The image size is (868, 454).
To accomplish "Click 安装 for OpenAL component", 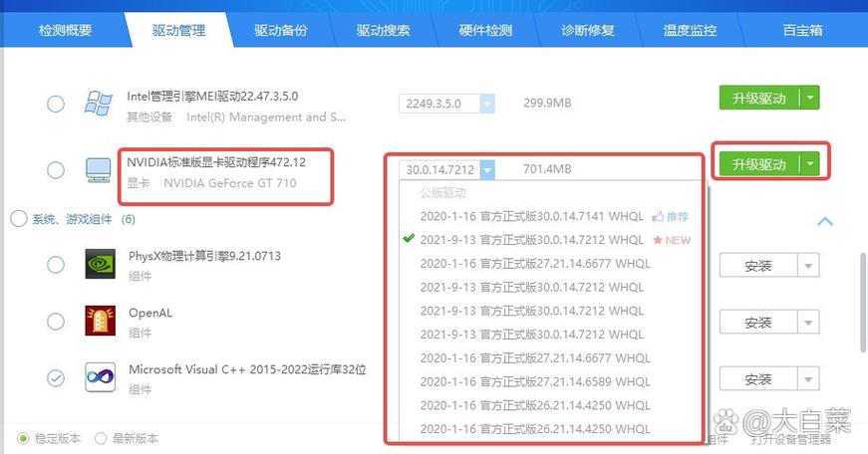I will click(758, 323).
